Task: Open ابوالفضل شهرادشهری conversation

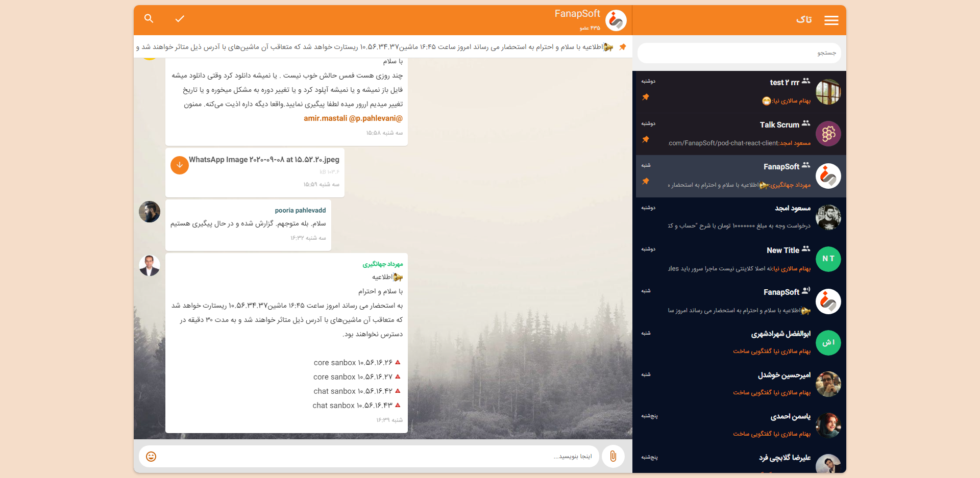Action: pos(741,343)
